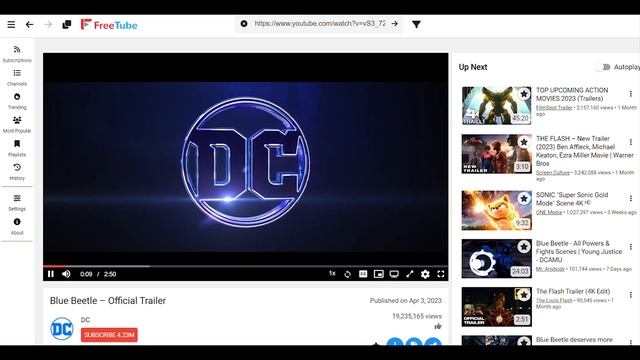
Task: Clear the search field with the X icon
Action: click(x=244, y=24)
